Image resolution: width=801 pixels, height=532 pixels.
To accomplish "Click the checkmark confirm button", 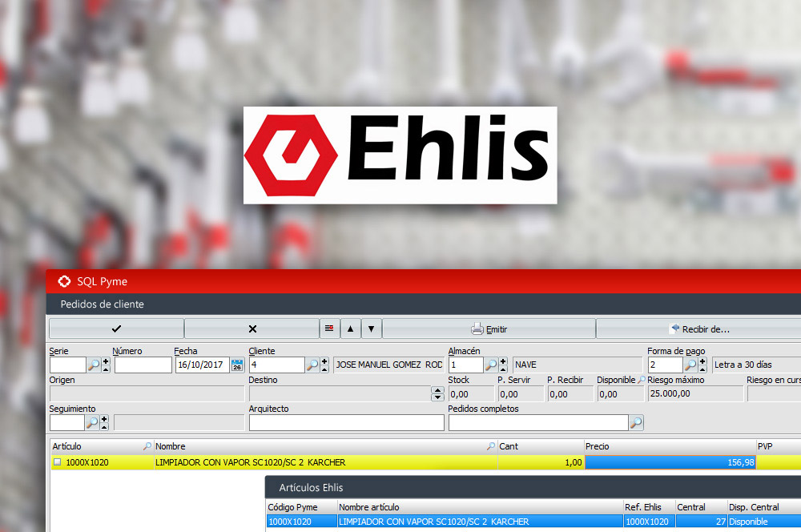I will coord(116,328).
